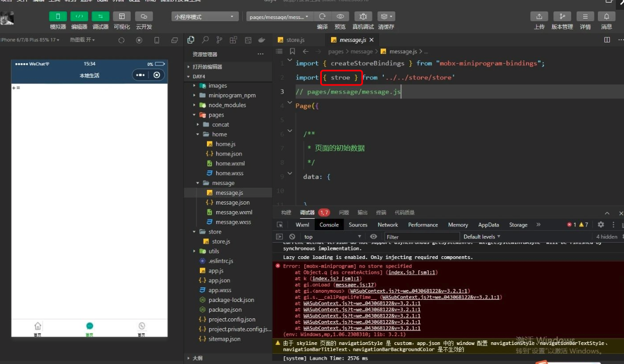Open the explorer files icon
The width and height of the screenshot is (624, 364).
point(191,40)
